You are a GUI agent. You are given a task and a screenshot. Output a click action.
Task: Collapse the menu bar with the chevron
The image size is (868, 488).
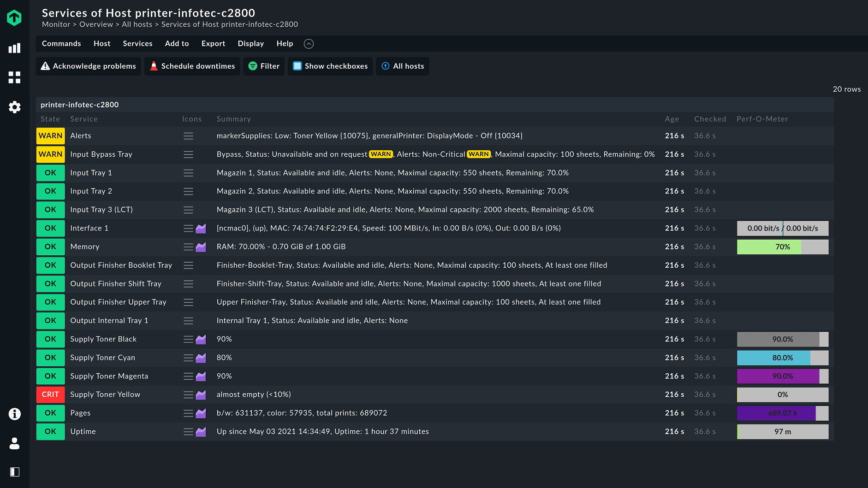[309, 44]
